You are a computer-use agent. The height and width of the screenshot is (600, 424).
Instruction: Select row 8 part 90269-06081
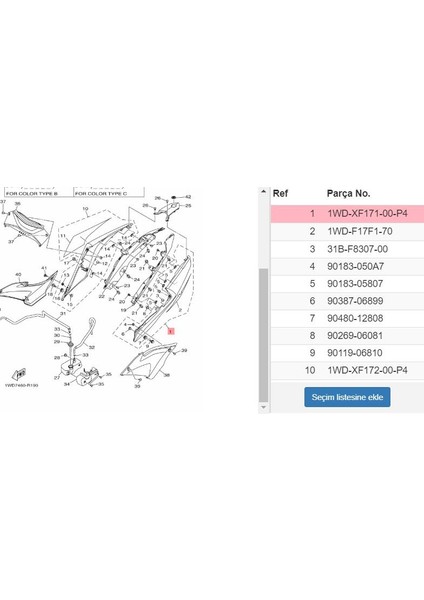point(347,336)
